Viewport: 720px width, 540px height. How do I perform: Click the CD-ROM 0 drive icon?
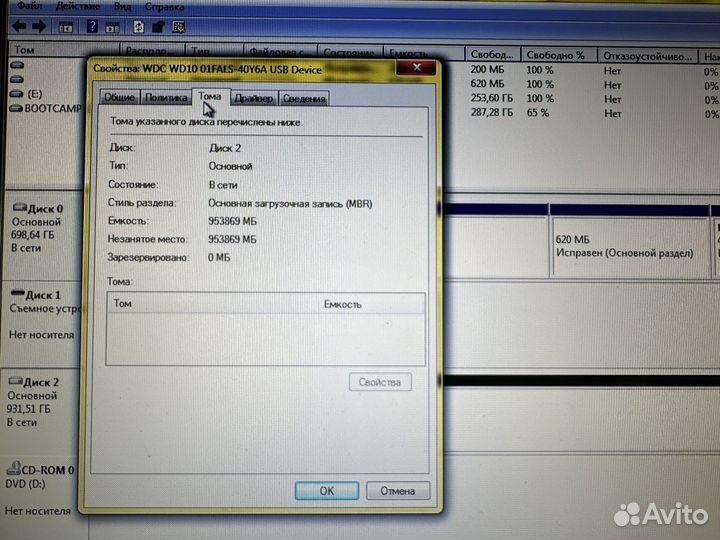click(14, 468)
